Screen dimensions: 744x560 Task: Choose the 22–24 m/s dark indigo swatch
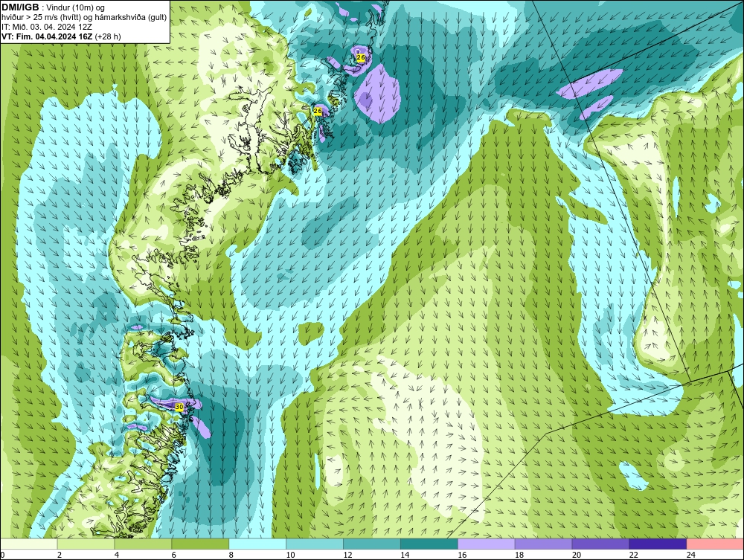coord(658,544)
